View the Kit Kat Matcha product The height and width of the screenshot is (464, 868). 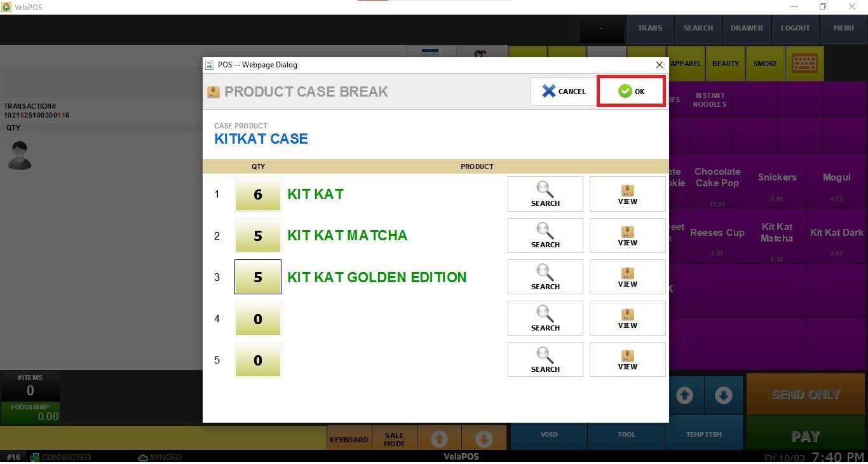[x=627, y=235]
